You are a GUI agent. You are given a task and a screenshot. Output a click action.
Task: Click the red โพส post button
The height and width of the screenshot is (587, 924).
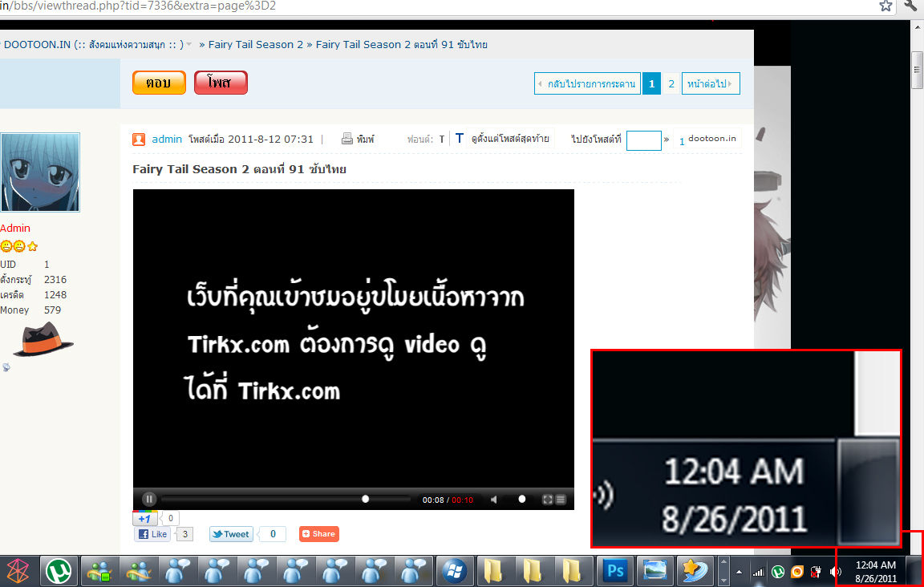pos(221,83)
